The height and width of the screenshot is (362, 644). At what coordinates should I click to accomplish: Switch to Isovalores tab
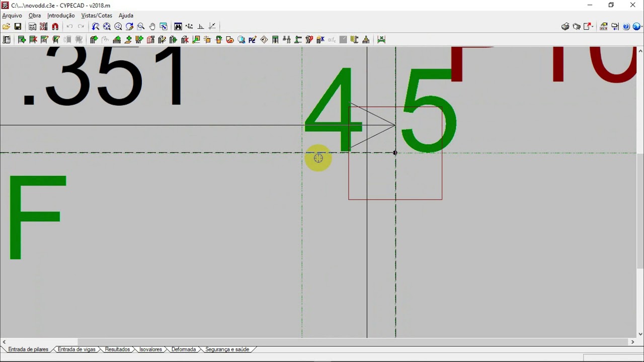pos(150,349)
